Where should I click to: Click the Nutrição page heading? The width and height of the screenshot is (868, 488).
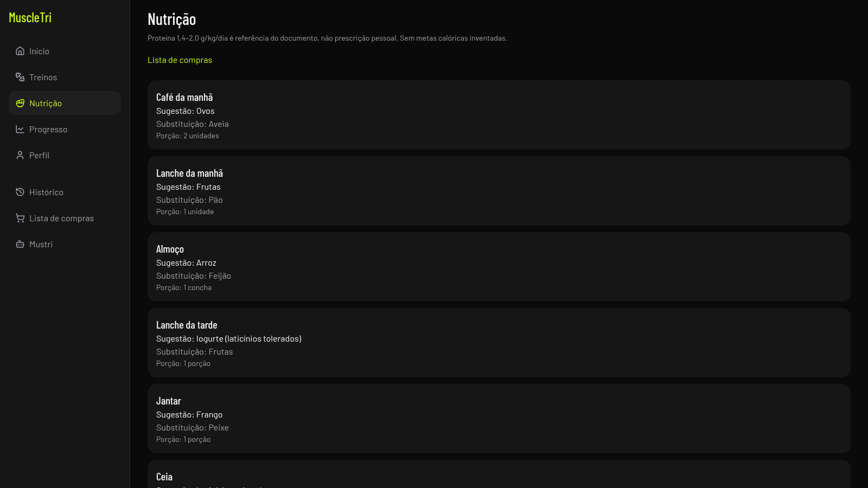point(172,20)
